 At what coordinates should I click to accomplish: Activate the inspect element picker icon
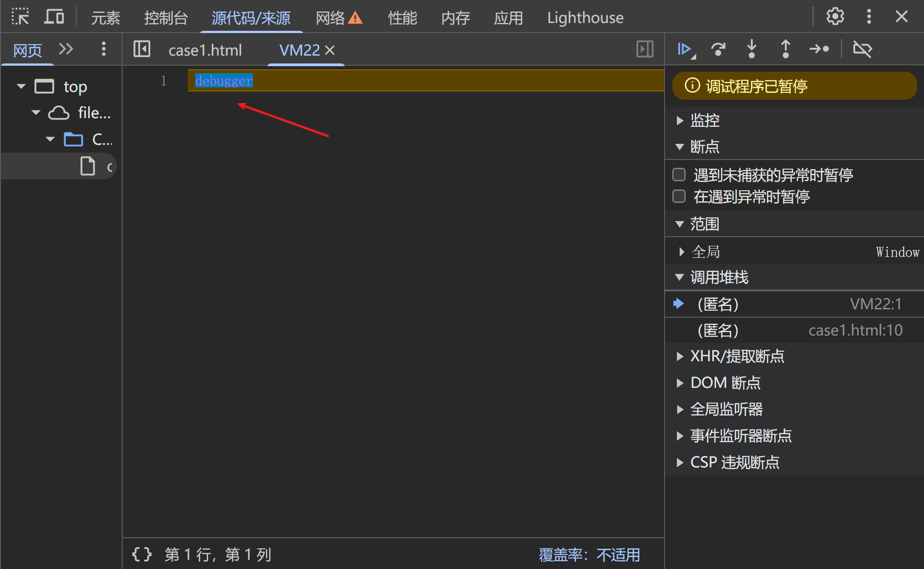tap(20, 17)
